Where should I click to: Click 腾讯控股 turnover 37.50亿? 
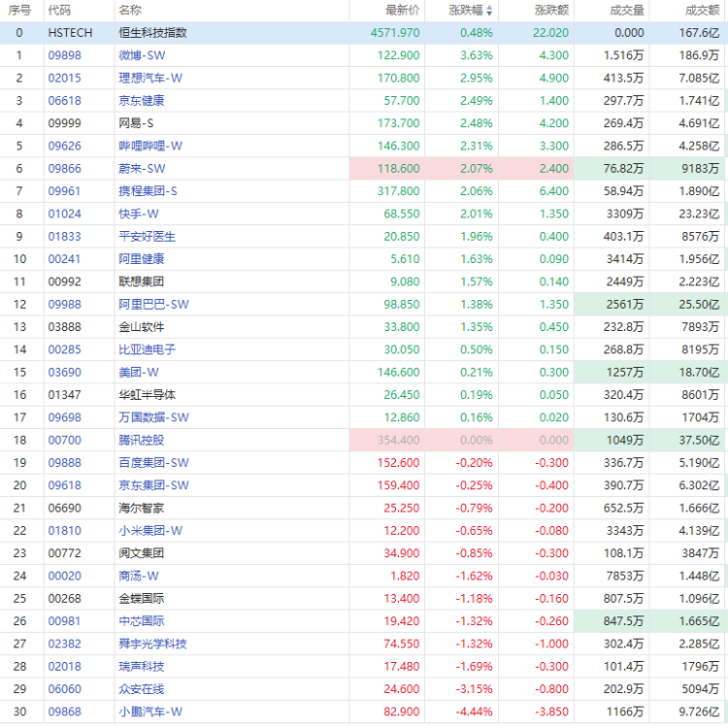click(x=699, y=440)
